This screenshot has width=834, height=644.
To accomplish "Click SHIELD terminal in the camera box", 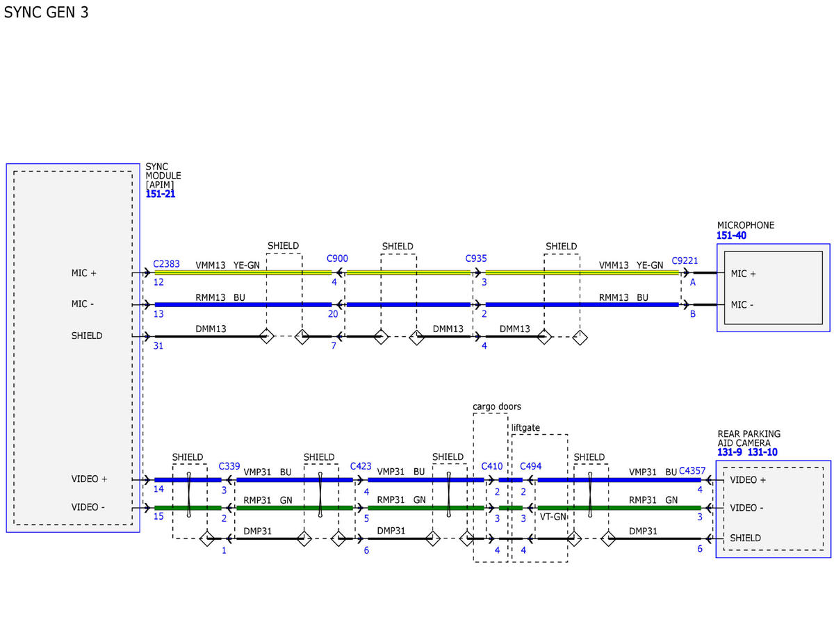I will pos(746,538).
